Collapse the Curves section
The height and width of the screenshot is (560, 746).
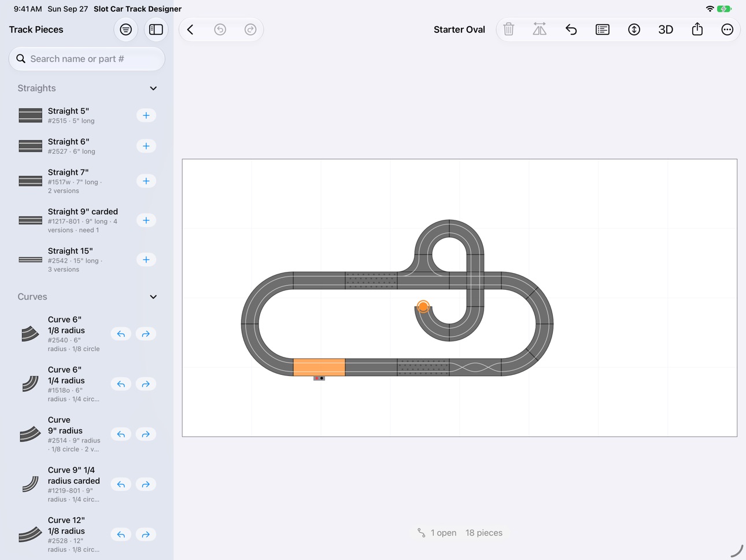(153, 297)
